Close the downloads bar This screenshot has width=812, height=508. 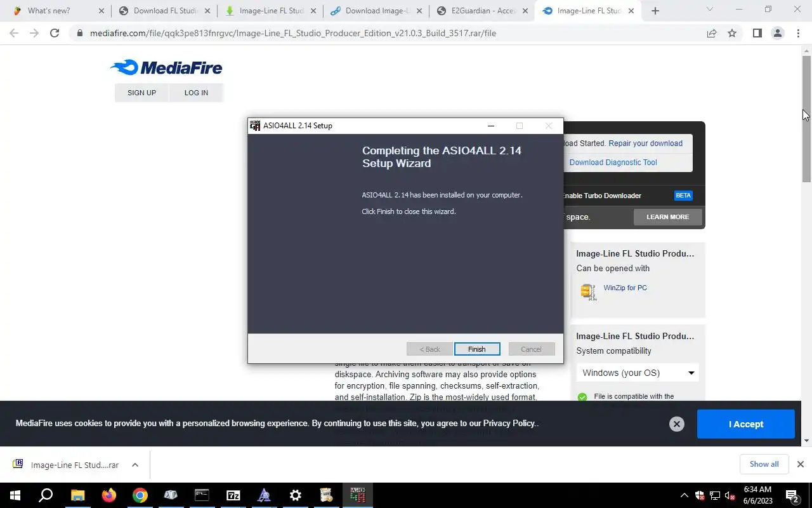coord(800,464)
